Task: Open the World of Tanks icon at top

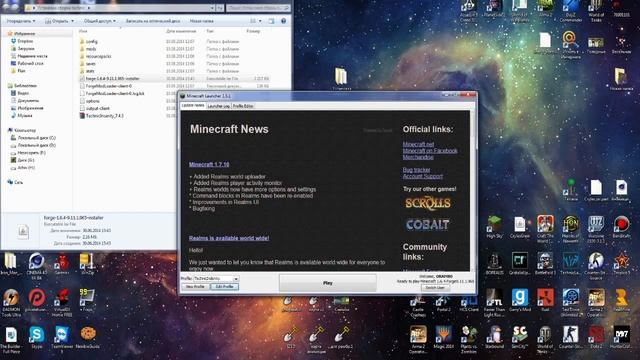Action: (596, 11)
